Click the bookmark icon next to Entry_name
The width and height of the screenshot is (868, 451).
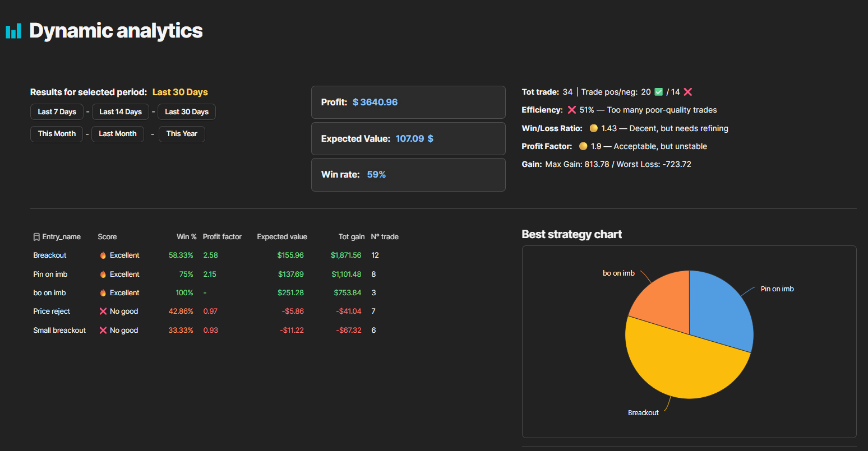point(36,237)
